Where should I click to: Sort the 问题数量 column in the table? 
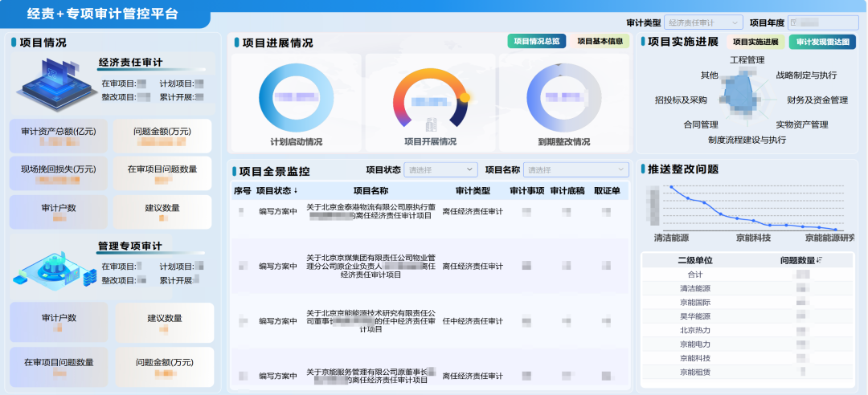click(x=820, y=260)
